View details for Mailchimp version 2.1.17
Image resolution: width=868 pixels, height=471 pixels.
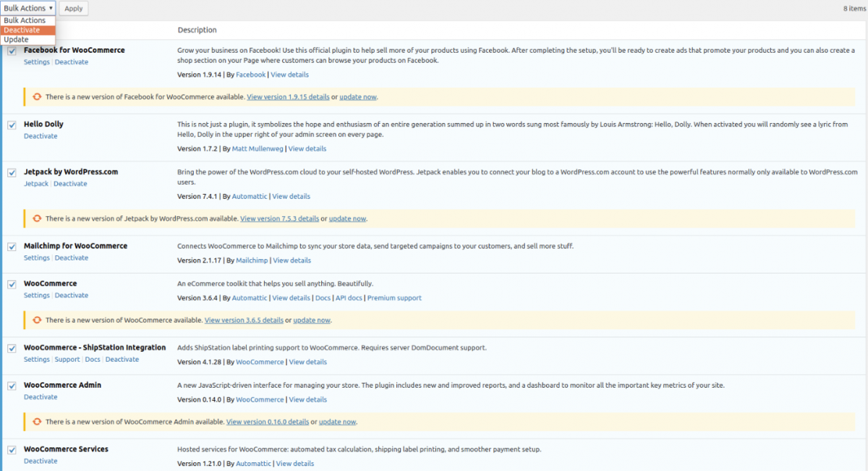tap(292, 260)
